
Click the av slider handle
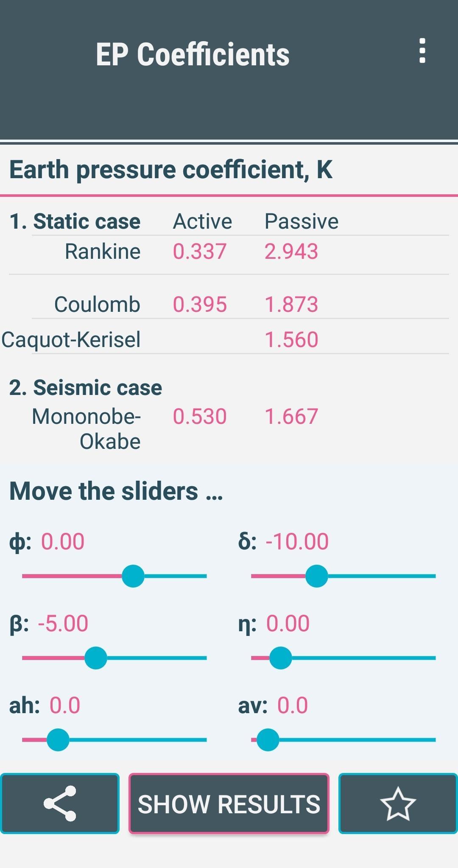(x=268, y=740)
